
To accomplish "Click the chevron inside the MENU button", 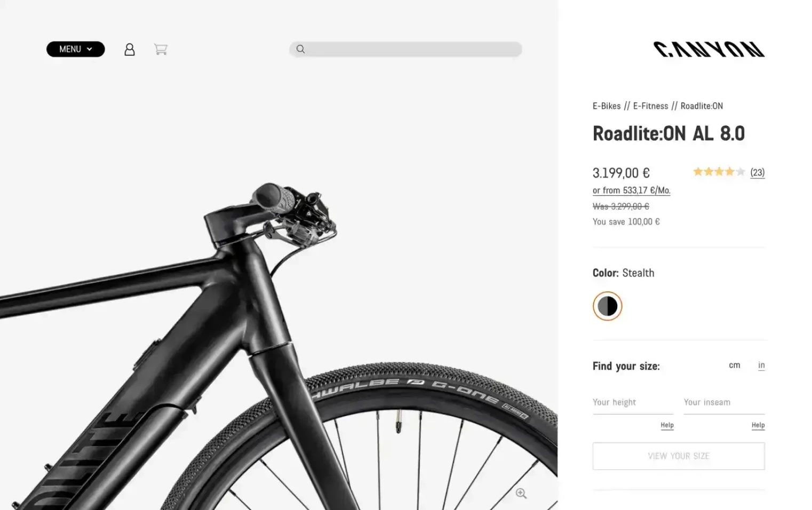I will pyautogui.click(x=90, y=49).
